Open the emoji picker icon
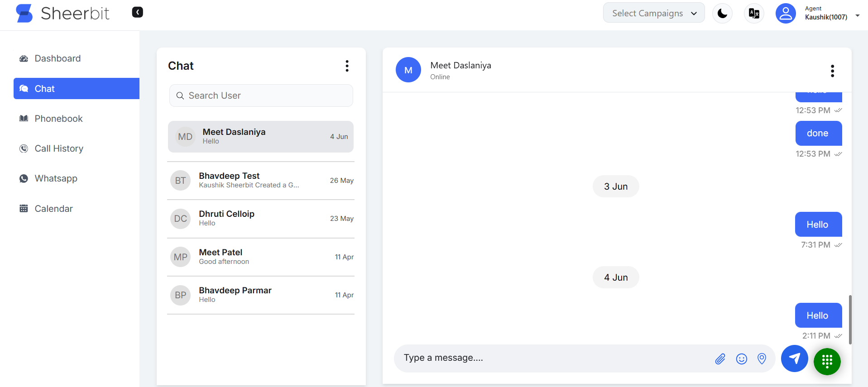The image size is (868, 387). pyautogui.click(x=741, y=359)
